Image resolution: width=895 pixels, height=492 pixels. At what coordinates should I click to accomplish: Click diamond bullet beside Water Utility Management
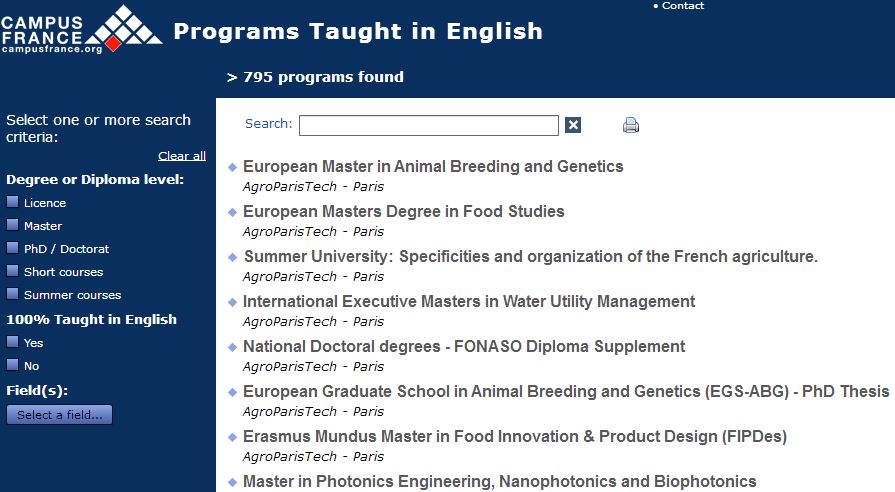[232, 303]
